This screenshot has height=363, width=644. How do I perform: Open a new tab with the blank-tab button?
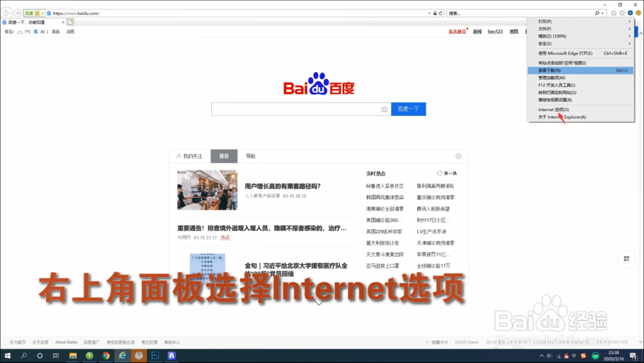pyautogui.click(x=71, y=22)
